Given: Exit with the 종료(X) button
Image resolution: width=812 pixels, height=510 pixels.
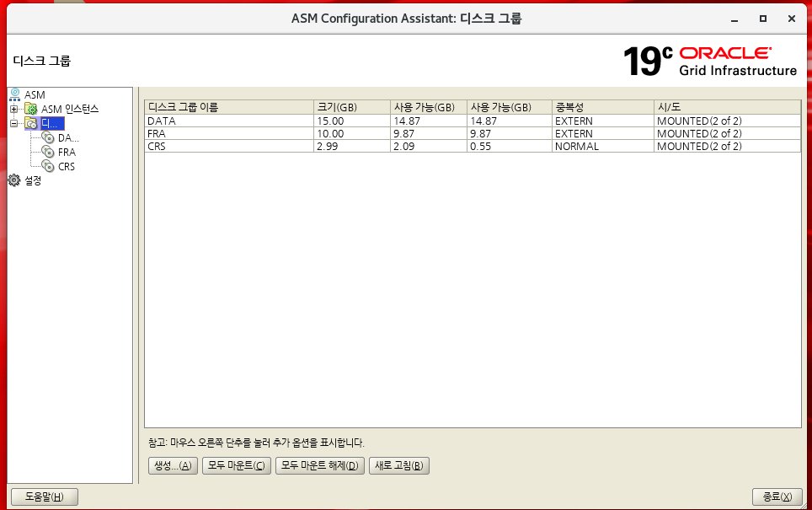Looking at the screenshot, I should point(777,497).
